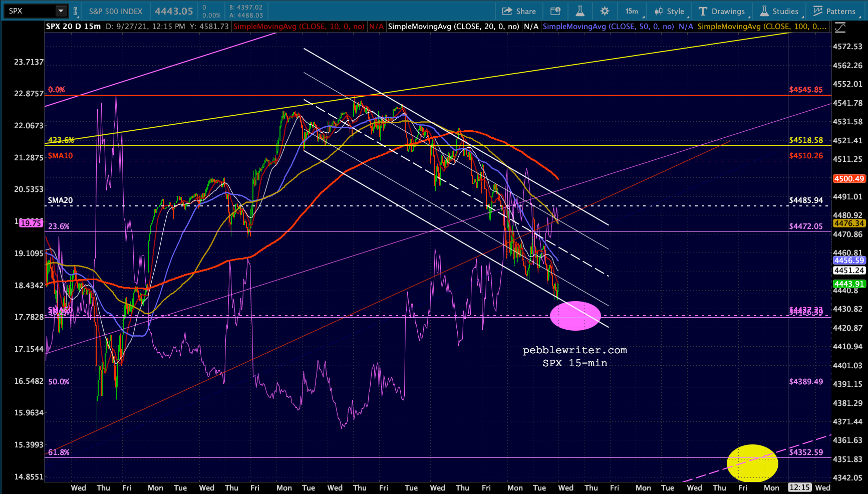Open the edit studies flask icon
The height and width of the screenshot is (494, 868).
point(580,11)
